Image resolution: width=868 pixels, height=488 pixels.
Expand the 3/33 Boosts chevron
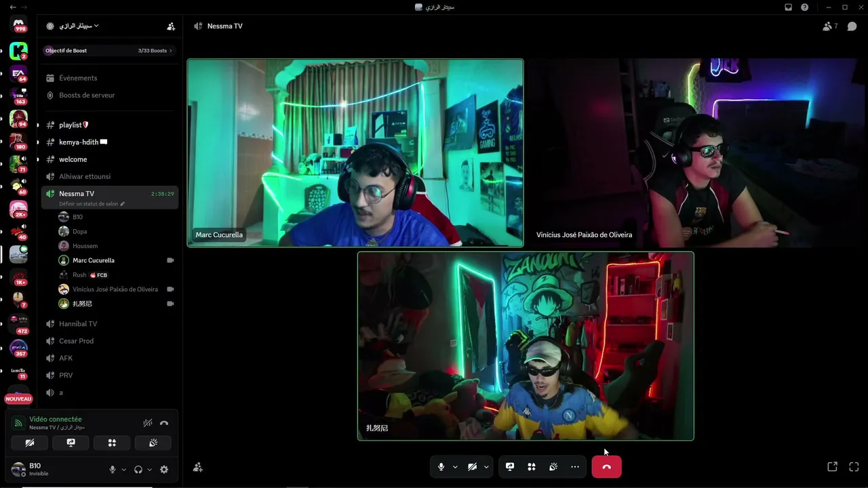(171, 51)
